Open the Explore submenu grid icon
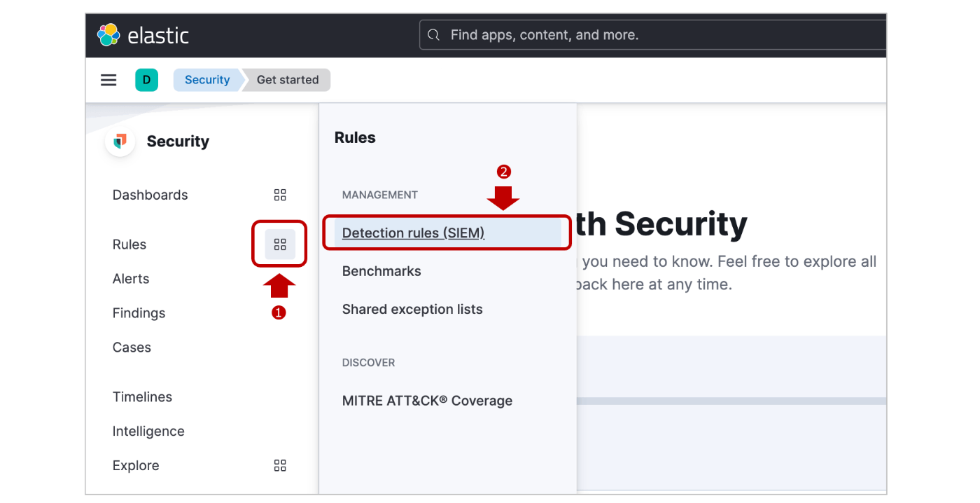Viewport: 980px width, 503px height. [280, 466]
